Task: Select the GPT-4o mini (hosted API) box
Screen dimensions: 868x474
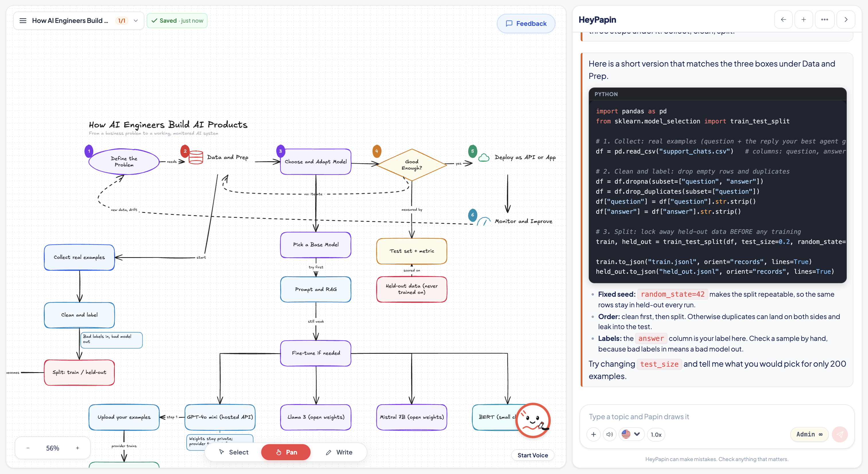Action: point(220,417)
